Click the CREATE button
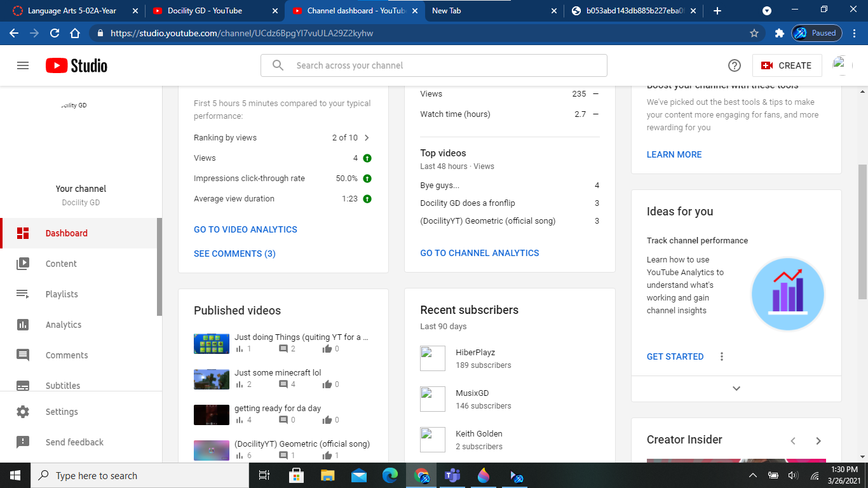 pyautogui.click(x=787, y=65)
